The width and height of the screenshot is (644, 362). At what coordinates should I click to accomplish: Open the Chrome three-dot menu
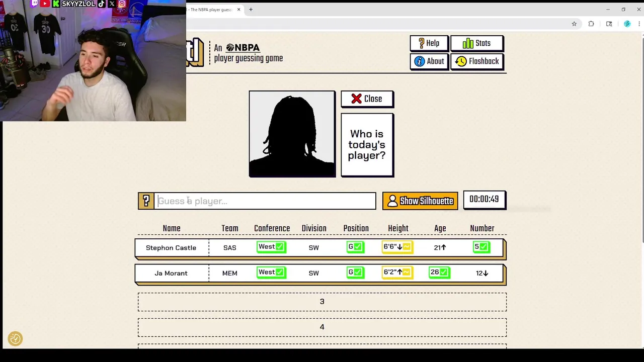[x=639, y=24]
